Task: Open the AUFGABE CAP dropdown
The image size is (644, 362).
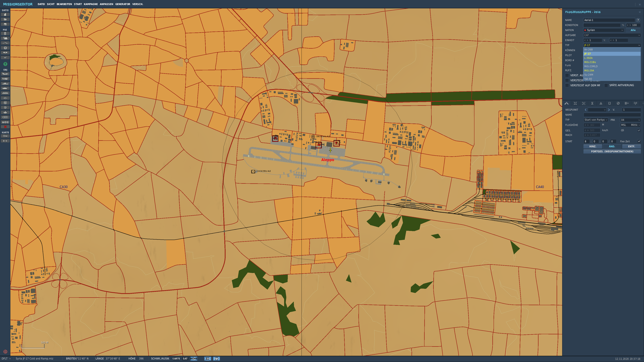Action: [x=612, y=35]
